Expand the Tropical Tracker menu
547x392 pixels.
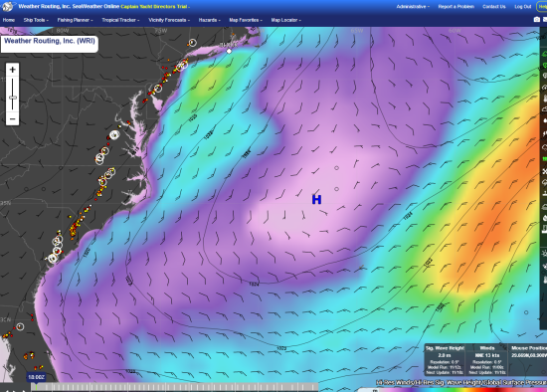[120, 20]
